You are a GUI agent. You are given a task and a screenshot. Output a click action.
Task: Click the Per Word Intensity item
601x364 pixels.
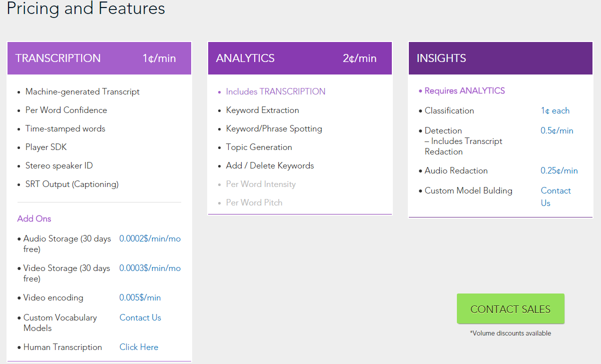(x=261, y=184)
